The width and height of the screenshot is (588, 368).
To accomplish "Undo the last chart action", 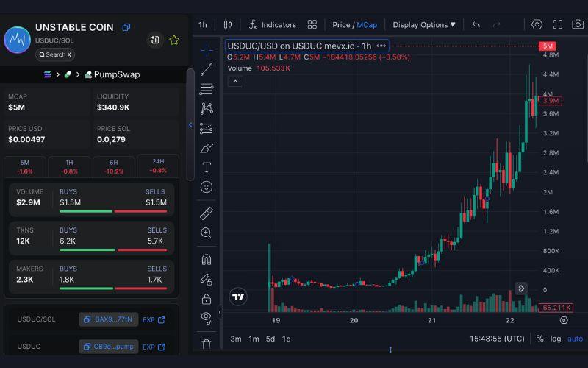I will [x=476, y=25].
